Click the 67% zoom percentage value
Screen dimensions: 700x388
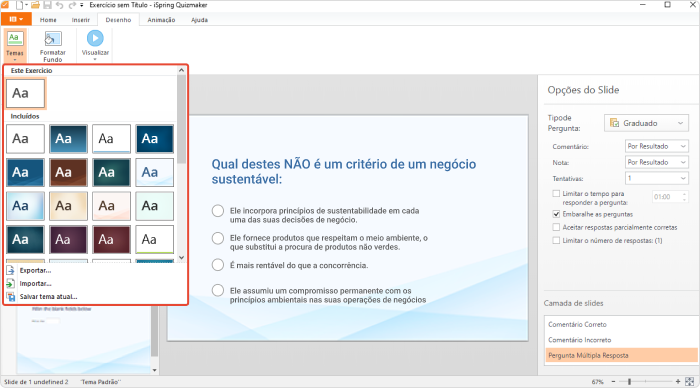[x=597, y=382]
